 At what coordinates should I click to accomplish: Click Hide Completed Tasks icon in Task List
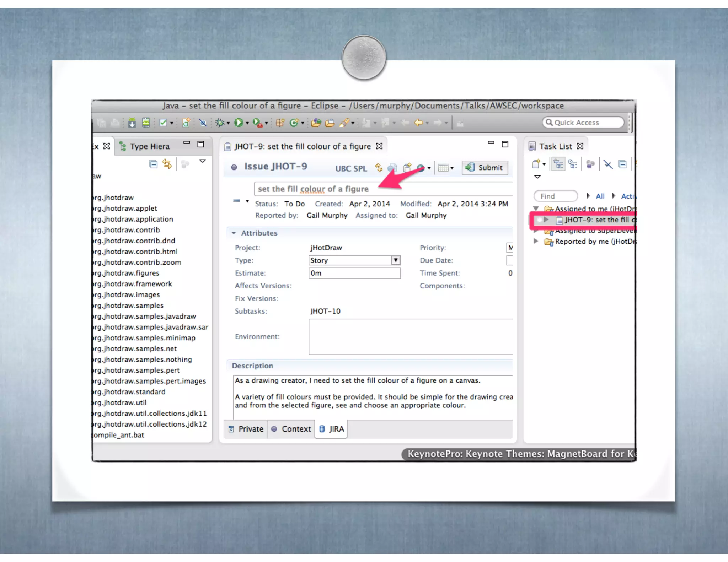(608, 164)
